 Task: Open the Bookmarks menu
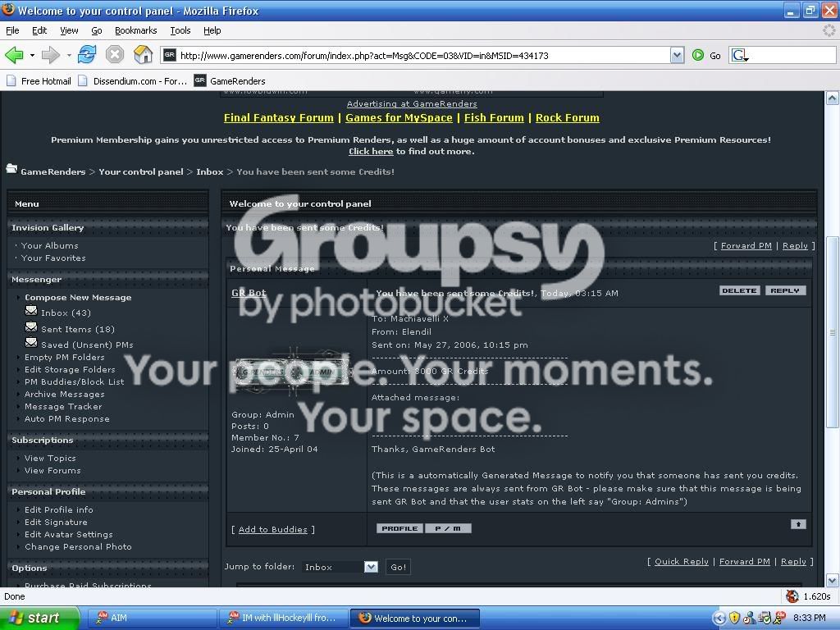tap(135, 30)
